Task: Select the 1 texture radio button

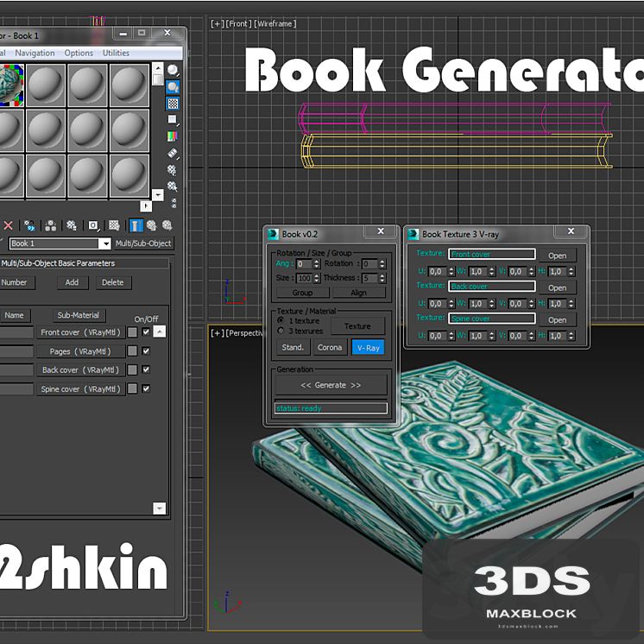Action: 281,320
